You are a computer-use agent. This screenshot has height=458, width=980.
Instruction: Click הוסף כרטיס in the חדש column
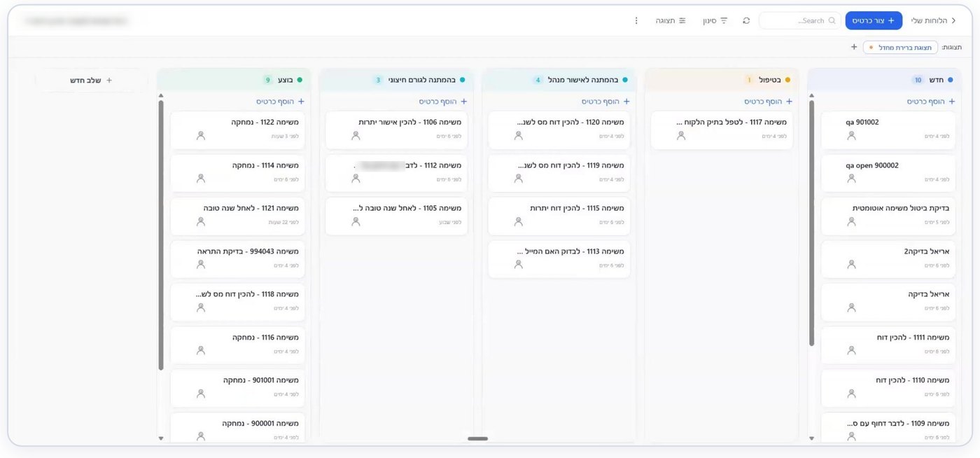931,102
